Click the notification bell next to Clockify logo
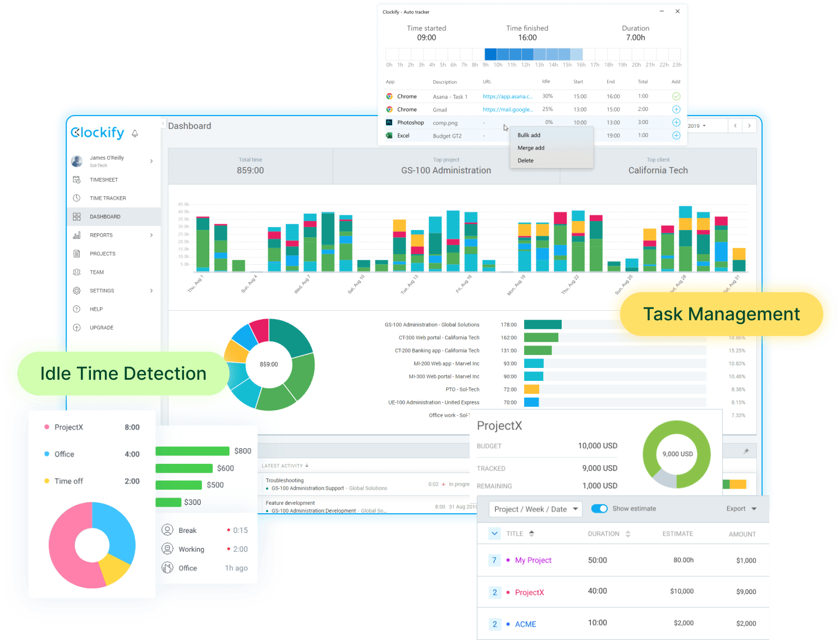840x640 pixels. point(135,133)
